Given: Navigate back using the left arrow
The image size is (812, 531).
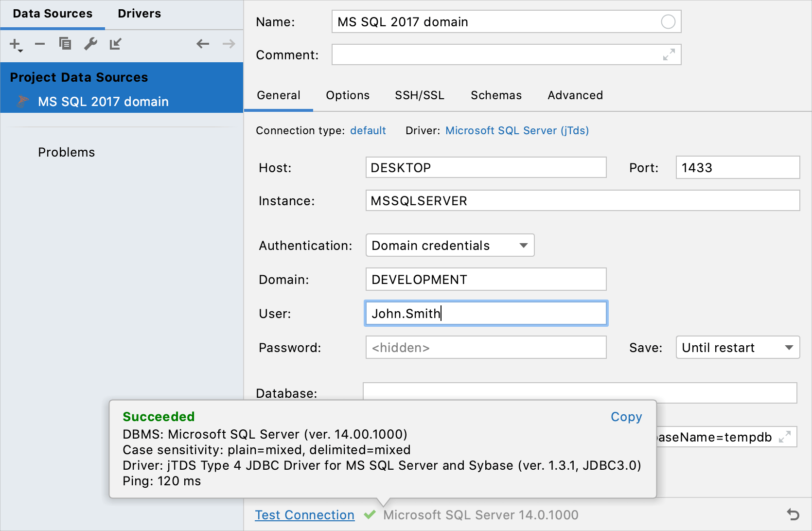Looking at the screenshot, I should coord(202,44).
